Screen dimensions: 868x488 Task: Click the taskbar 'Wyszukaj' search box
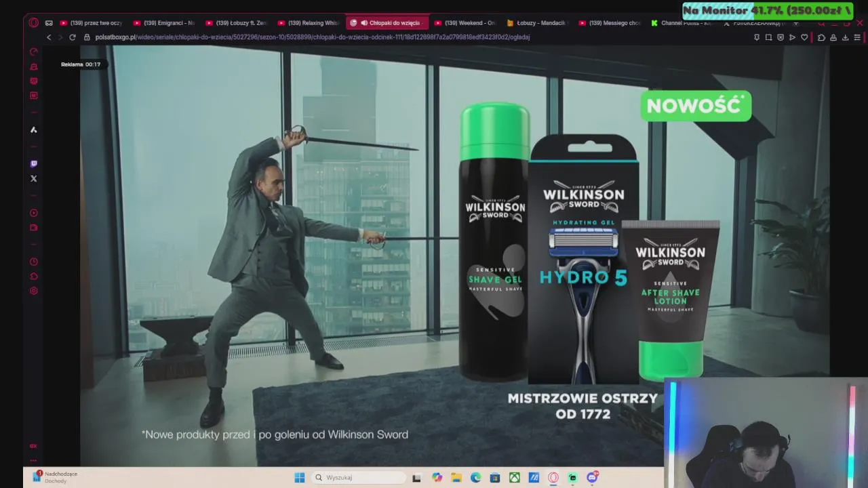click(x=359, y=478)
